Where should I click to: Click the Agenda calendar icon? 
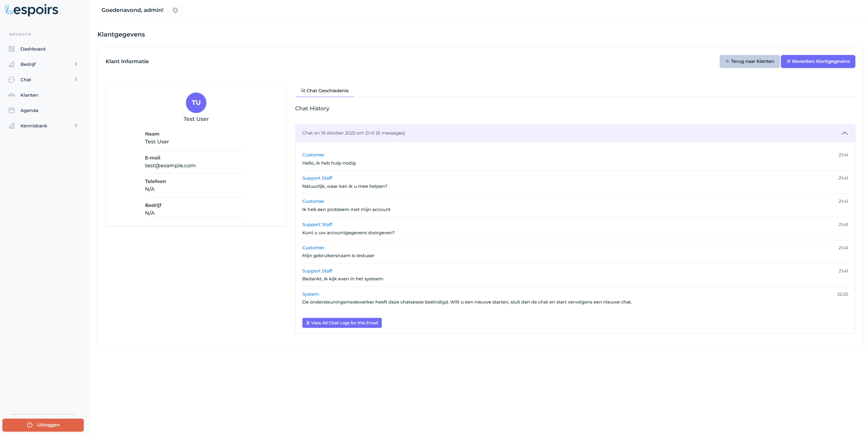tap(12, 110)
